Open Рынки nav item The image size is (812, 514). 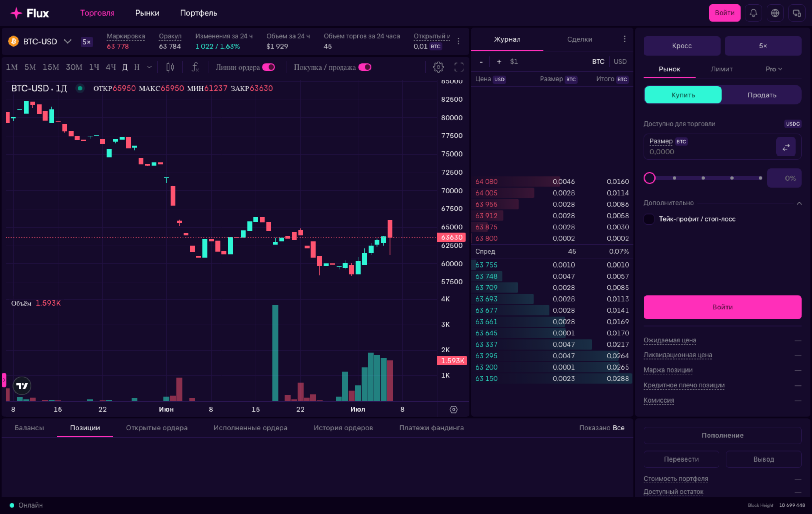[147, 13]
